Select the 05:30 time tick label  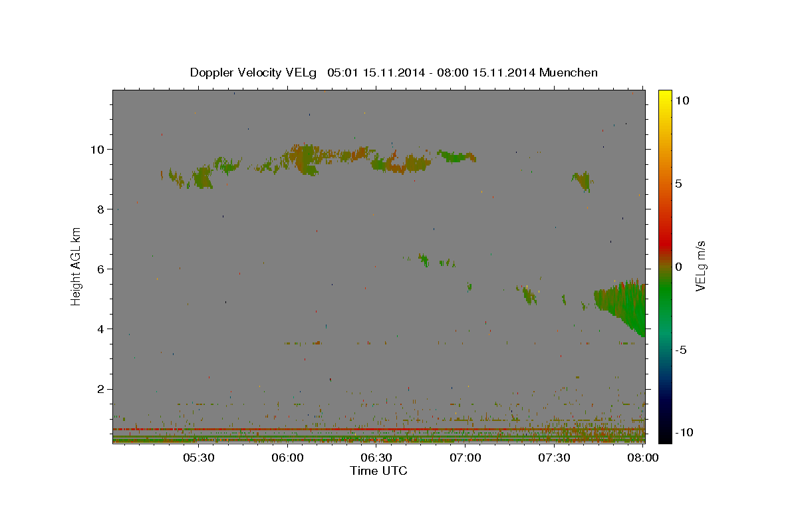[199, 458]
